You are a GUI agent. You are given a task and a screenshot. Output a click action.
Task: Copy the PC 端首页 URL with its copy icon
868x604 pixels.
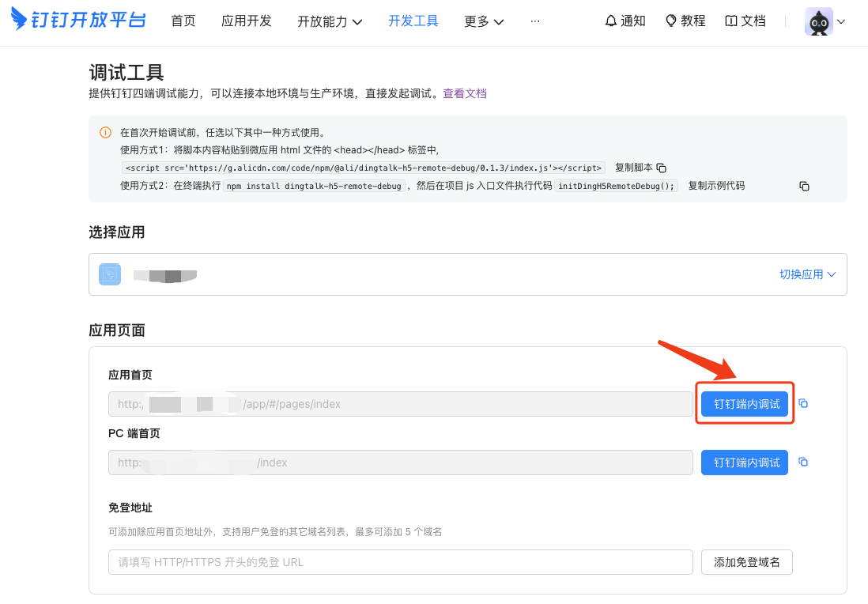tap(803, 462)
